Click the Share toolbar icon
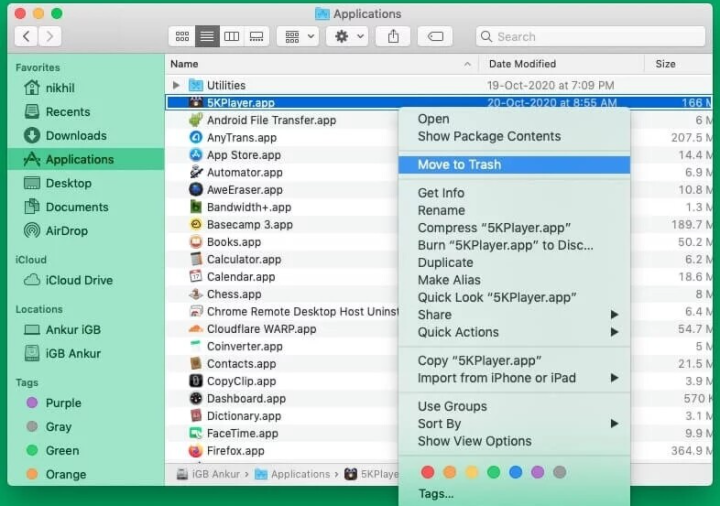The image size is (721, 506). pos(393,36)
